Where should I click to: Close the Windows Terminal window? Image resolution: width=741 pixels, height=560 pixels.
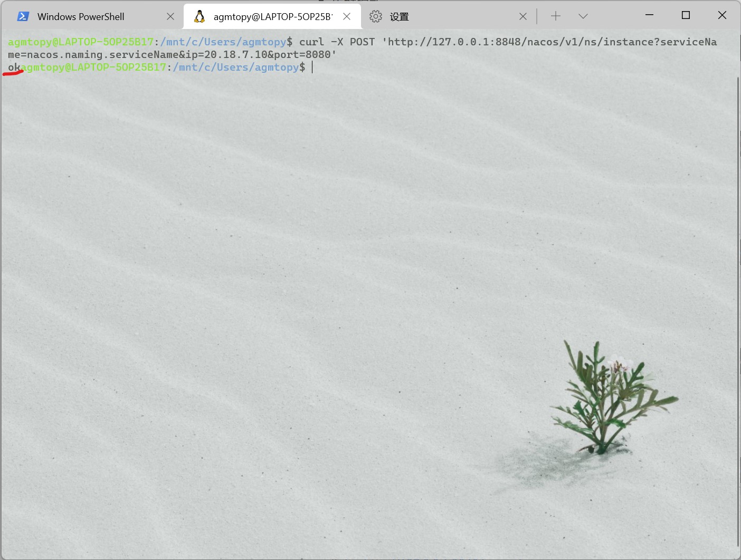pos(723,15)
